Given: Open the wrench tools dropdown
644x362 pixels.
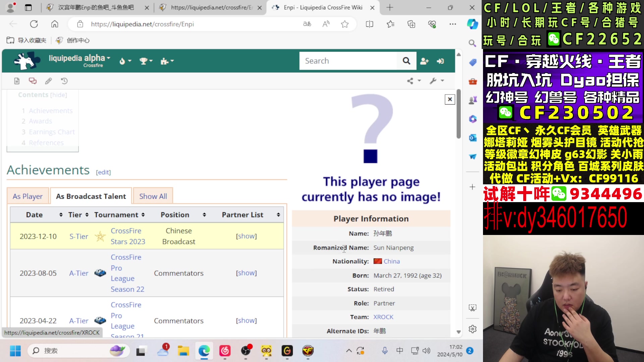Looking at the screenshot, I should point(437,81).
